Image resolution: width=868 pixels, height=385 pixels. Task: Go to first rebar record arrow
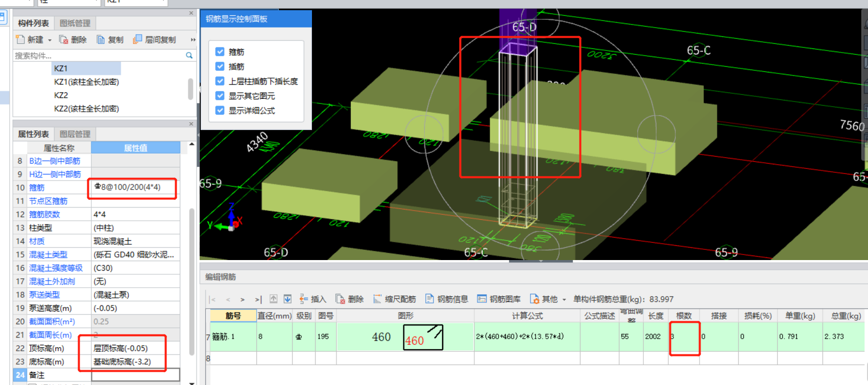point(212,299)
